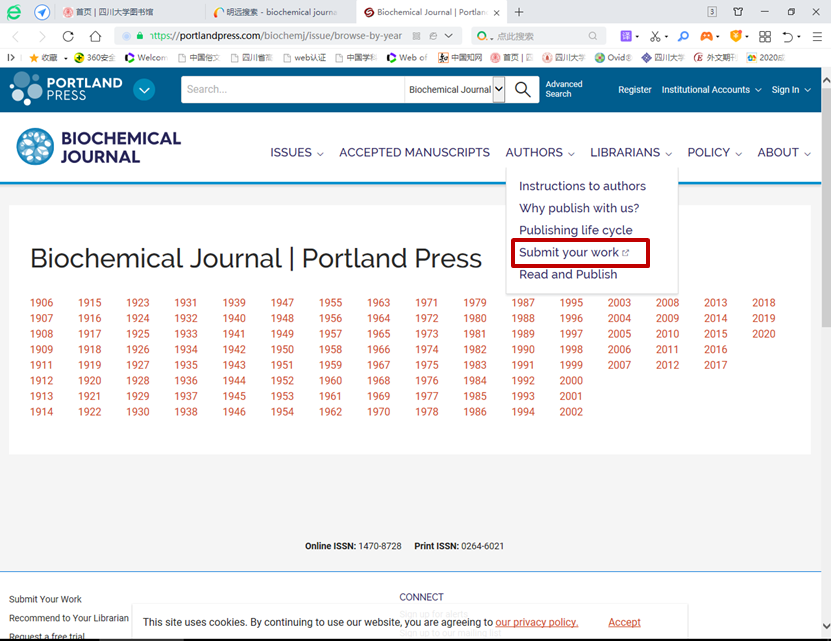Click the browser toolbar search box
Screen dimensions: 832x641
pyautogui.click(x=536, y=36)
